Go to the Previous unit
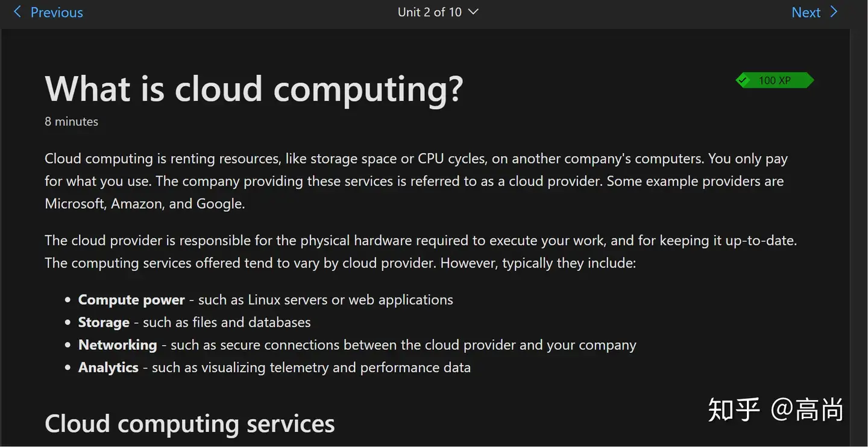Image resolution: width=868 pixels, height=447 pixels. pos(56,12)
